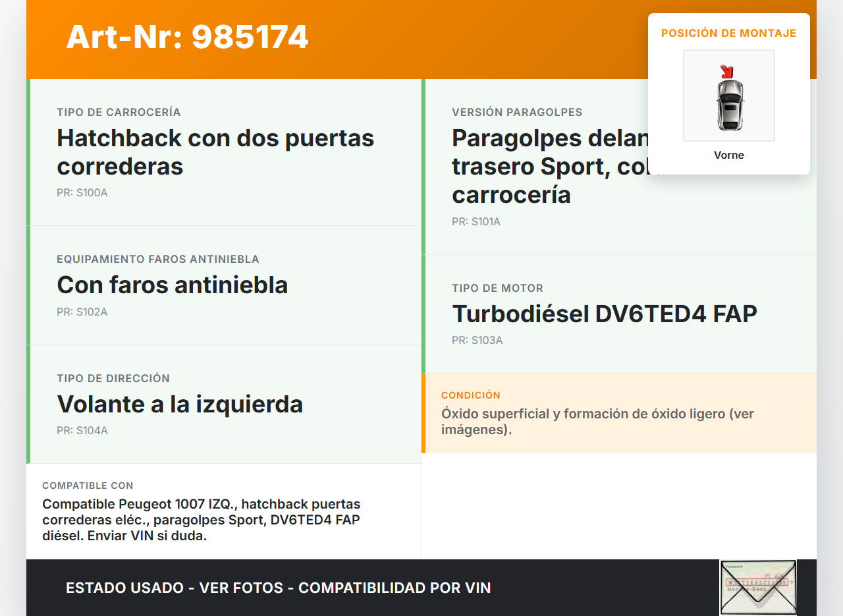The width and height of the screenshot is (843, 616).
Task: Click the VERSIÓN PARAGOLPES label
Action: click(517, 112)
